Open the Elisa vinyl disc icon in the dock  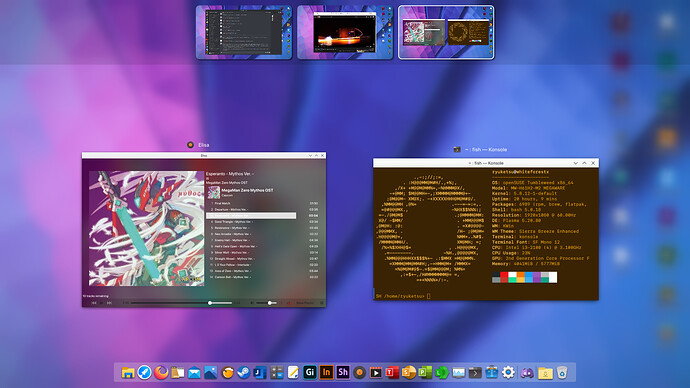[x=360, y=373]
